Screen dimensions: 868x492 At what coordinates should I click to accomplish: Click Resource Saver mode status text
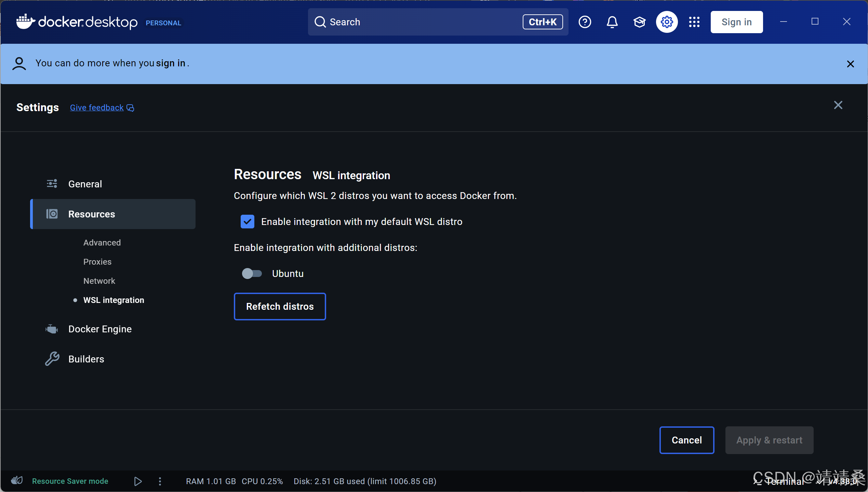click(70, 481)
